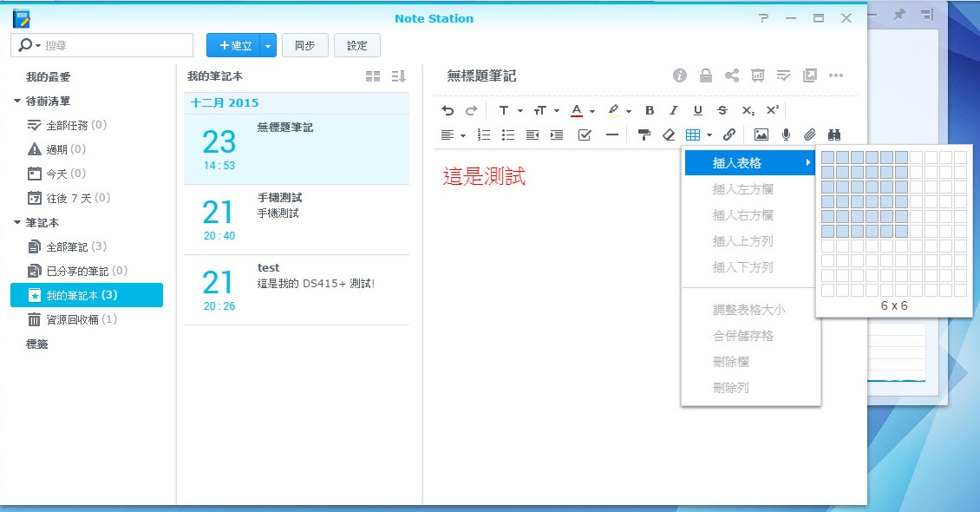980x512 pixels.
Task: Insert a numbered list
Action: [x=483, y=135]
